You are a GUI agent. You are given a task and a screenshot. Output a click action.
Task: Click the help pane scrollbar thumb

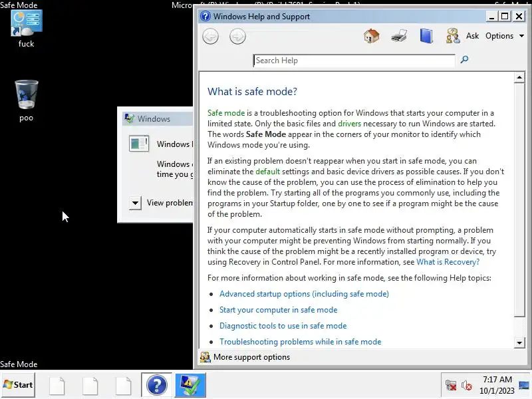[519, 200]
